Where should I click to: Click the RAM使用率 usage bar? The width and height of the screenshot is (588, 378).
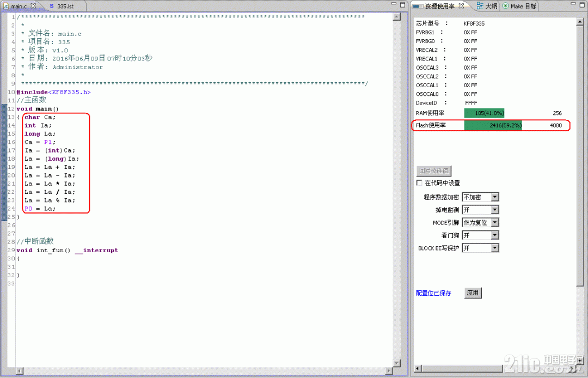click(484, 113)
